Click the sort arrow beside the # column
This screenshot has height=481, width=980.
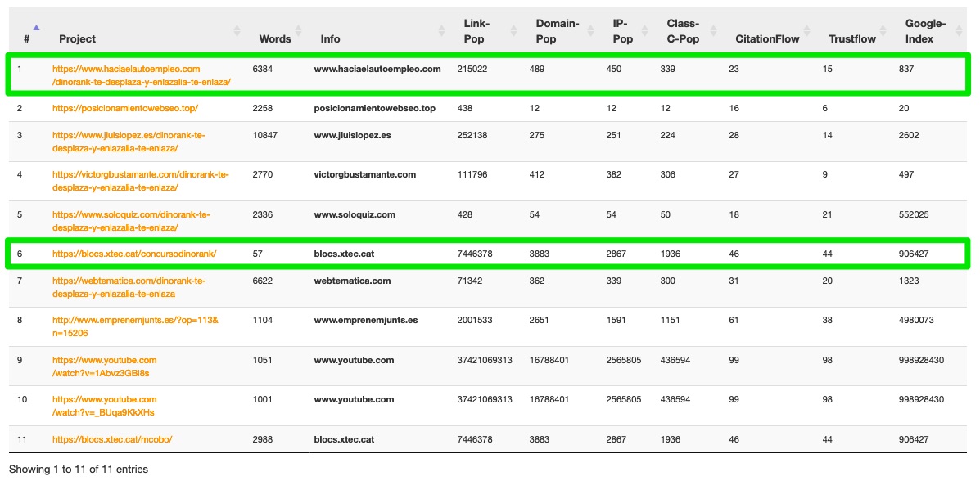click(x=36, y=27)
